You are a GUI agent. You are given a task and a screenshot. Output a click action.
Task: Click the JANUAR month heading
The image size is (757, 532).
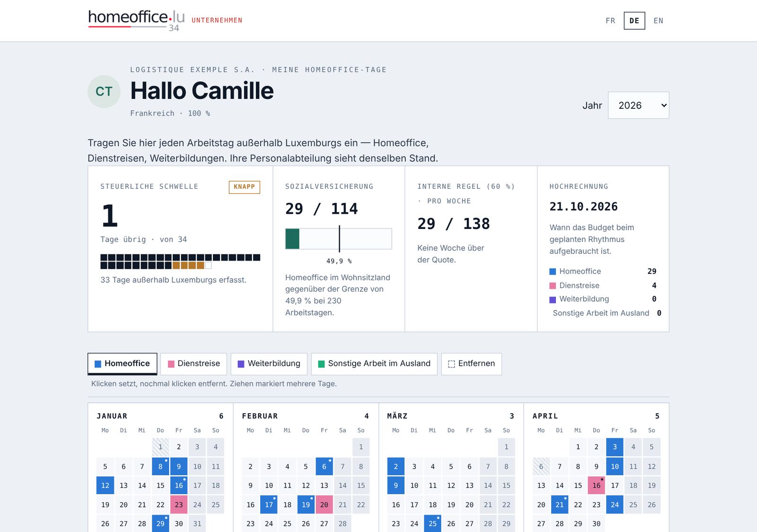[x=112, y=416]
